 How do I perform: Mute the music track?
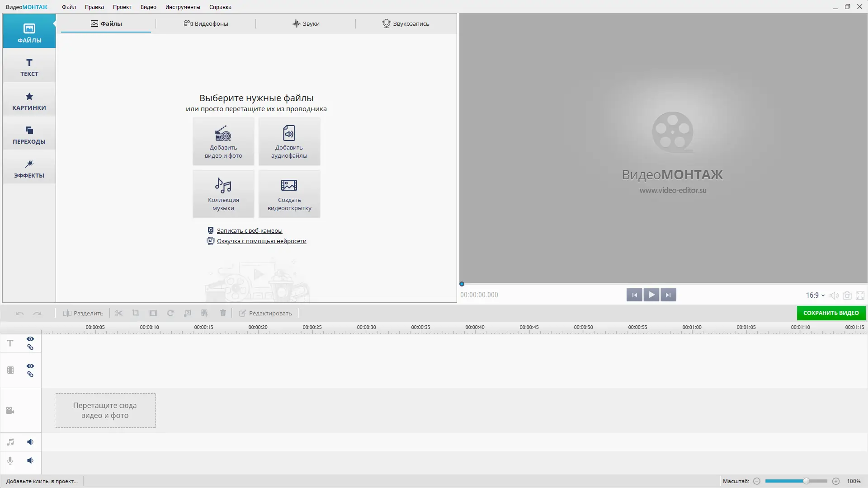pos(30,442)
